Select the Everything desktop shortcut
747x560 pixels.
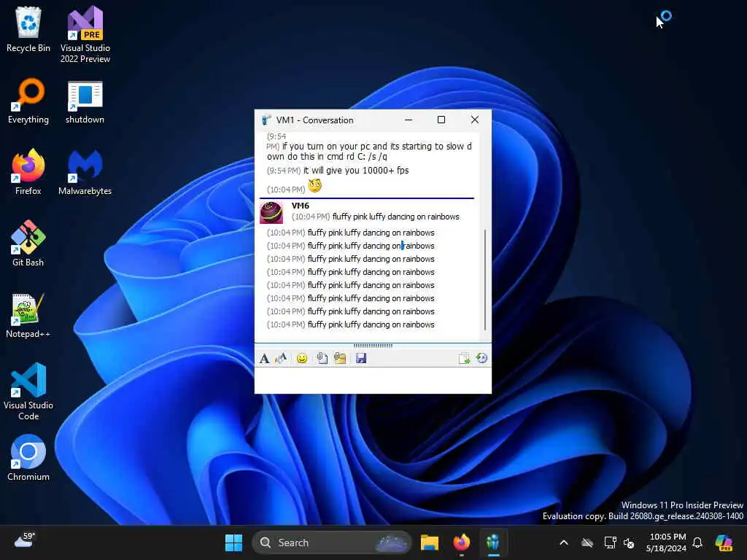point(28,101)
